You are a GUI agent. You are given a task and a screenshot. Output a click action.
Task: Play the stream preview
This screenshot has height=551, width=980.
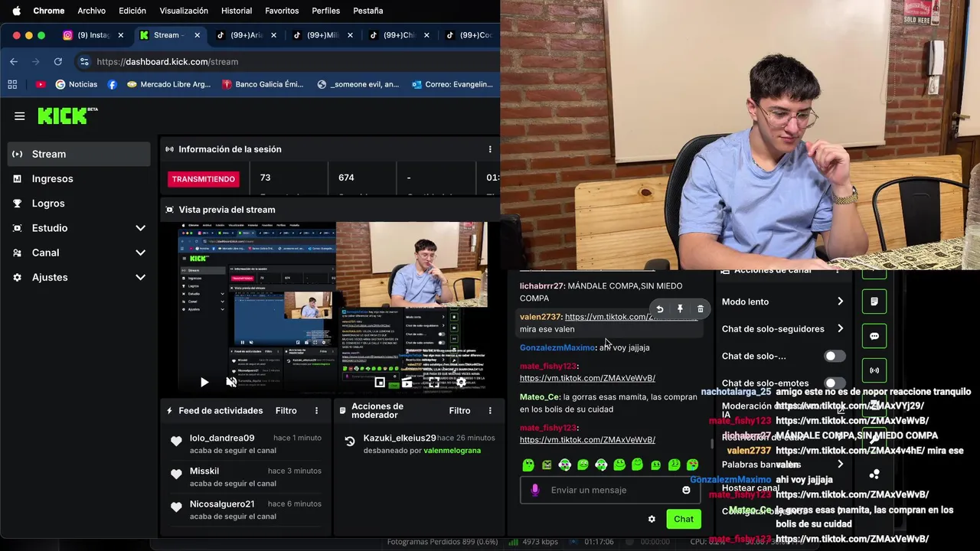click(x=204, y=382)
